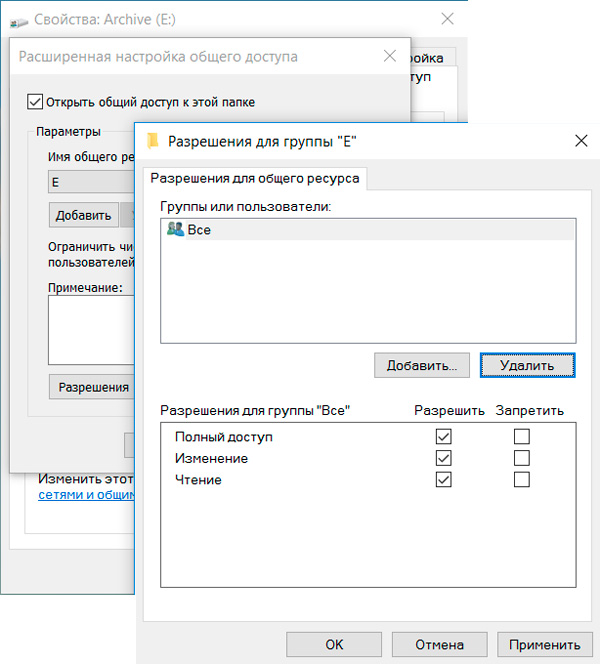Click Отмена to cancel changes

click(440, 645)
